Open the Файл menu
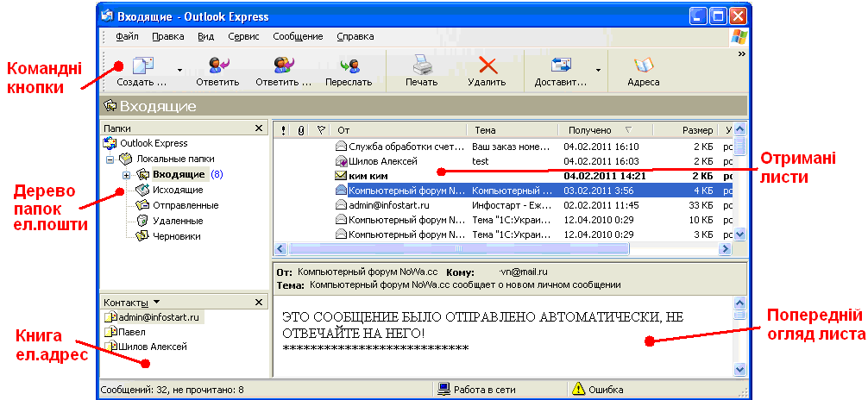The height and width of the screenshot is (400, 868). click(128, 36)
